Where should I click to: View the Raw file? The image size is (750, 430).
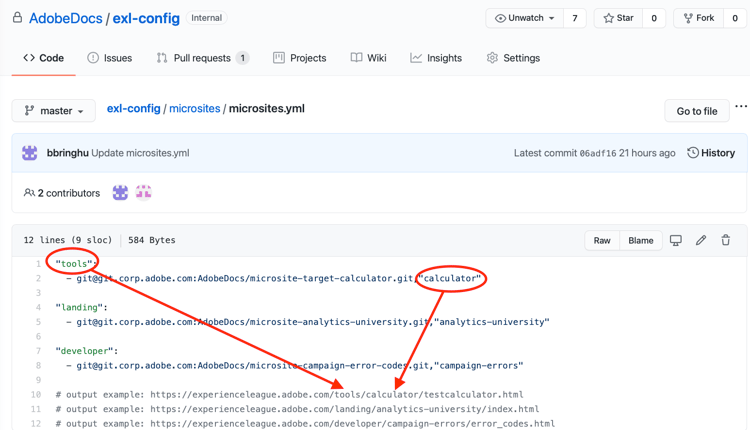602,241
